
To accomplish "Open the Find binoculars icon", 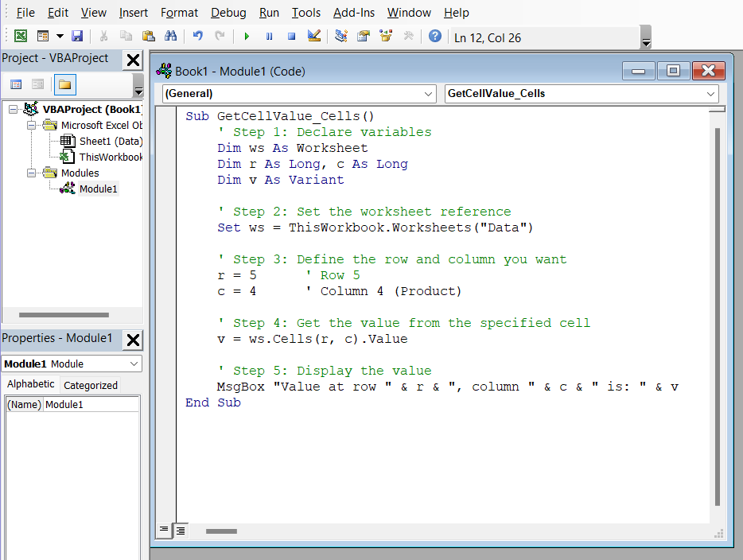I will 170,37.
